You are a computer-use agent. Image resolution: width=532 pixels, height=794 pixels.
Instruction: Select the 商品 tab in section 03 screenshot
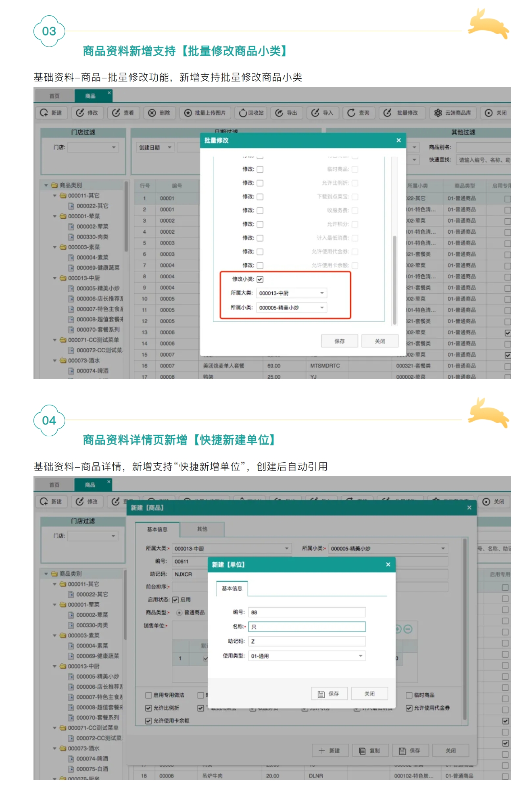(x=90, y=96)
